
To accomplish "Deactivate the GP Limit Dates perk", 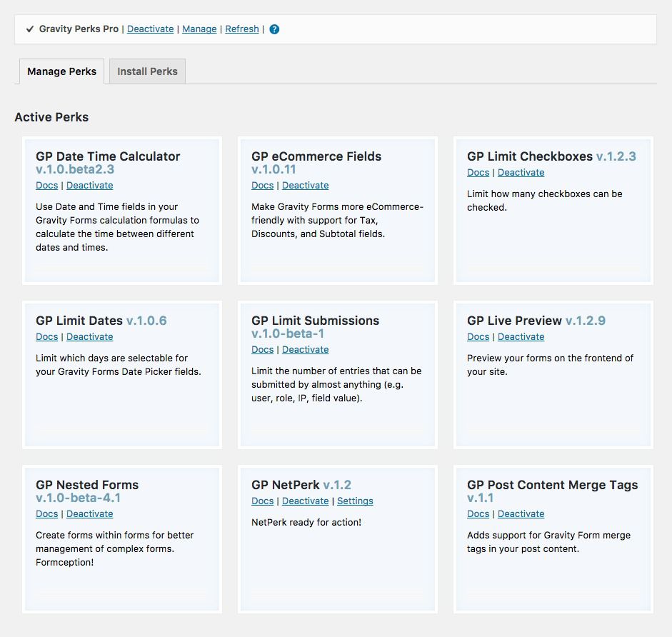I will tap(89, 337).
